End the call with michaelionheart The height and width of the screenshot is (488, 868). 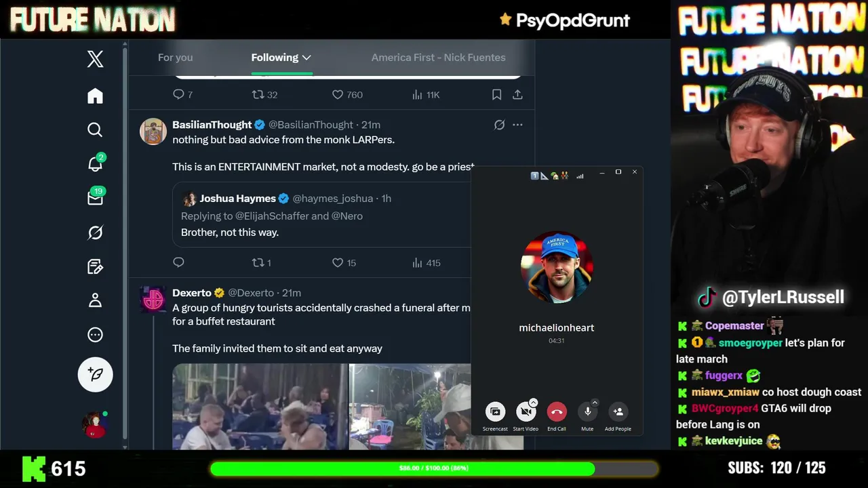[x=557, y=411]
